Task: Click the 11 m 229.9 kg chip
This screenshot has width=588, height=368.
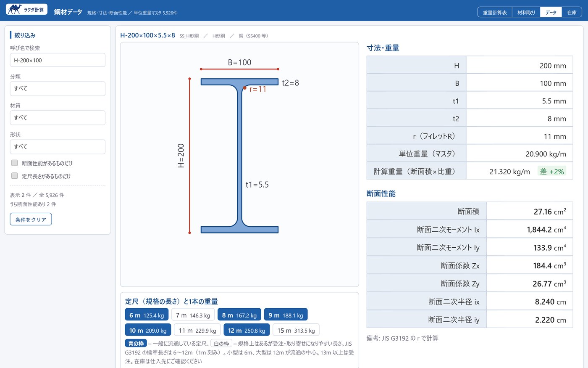Action: [x=197, y=330]
